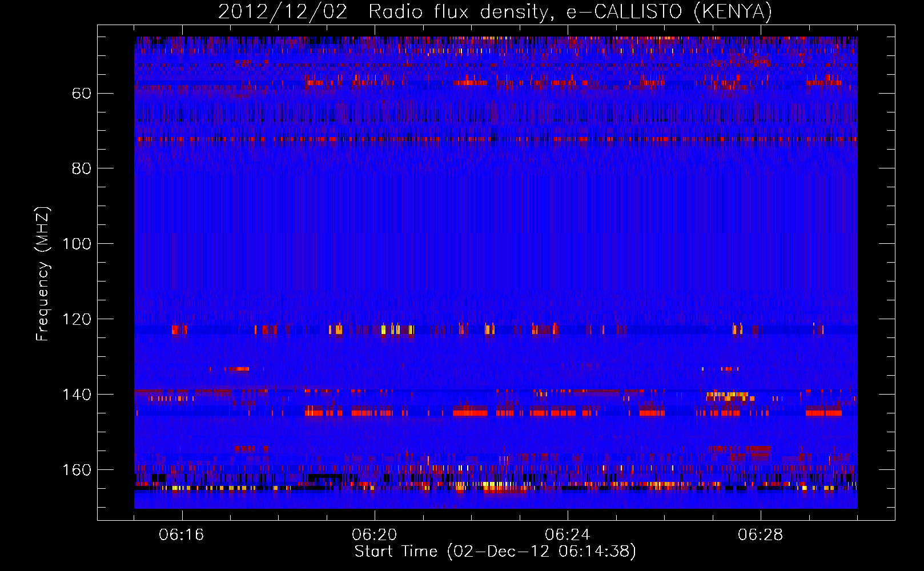Click the plot title "Radio flux density, e-CALLISTO (KENYA)"
This screenshot has width=924, height=571.
click(570, 12)
